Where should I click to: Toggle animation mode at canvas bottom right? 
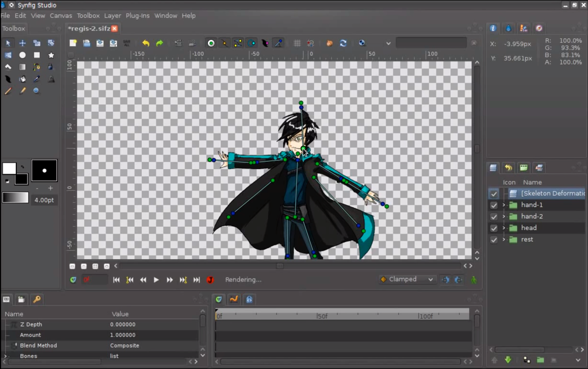tap(474, 280)
